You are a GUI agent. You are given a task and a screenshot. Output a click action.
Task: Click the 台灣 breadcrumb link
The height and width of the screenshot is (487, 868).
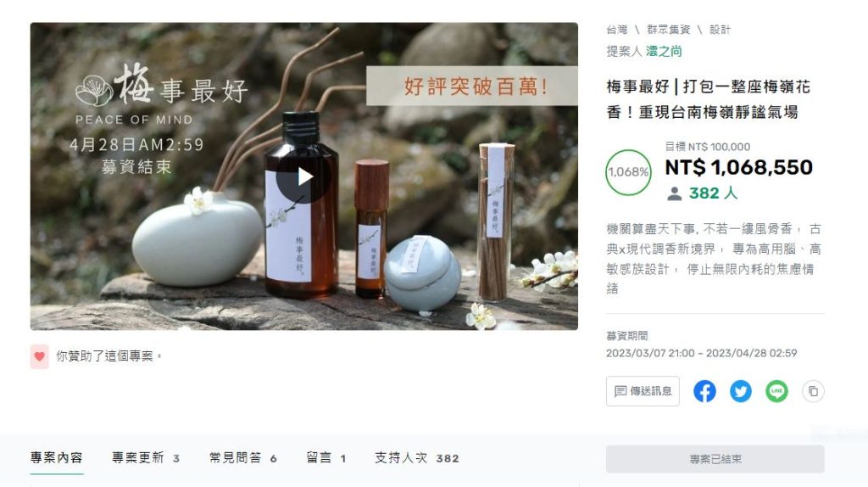pyautogui.click(x=617, y=30)
